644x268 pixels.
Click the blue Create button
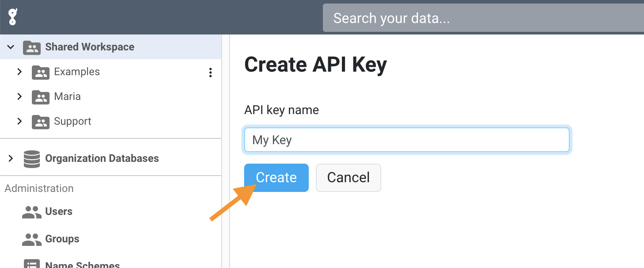[276, 178]
